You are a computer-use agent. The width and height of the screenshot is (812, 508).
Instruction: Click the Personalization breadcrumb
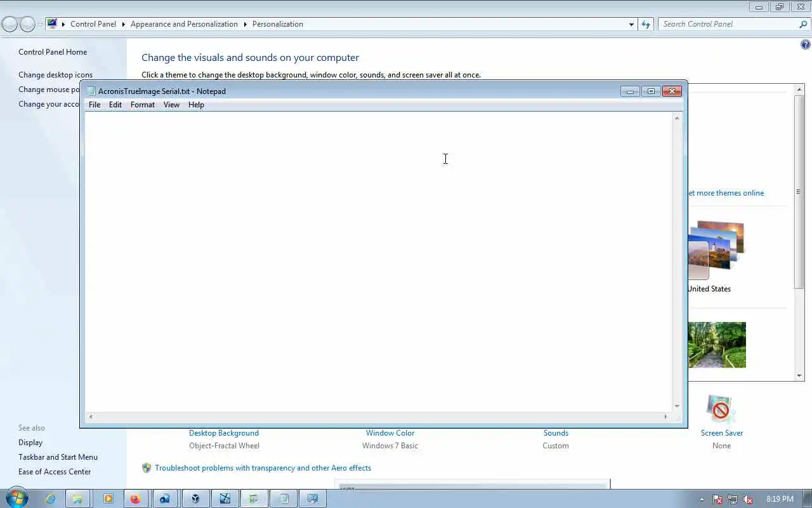click(278, 24)
